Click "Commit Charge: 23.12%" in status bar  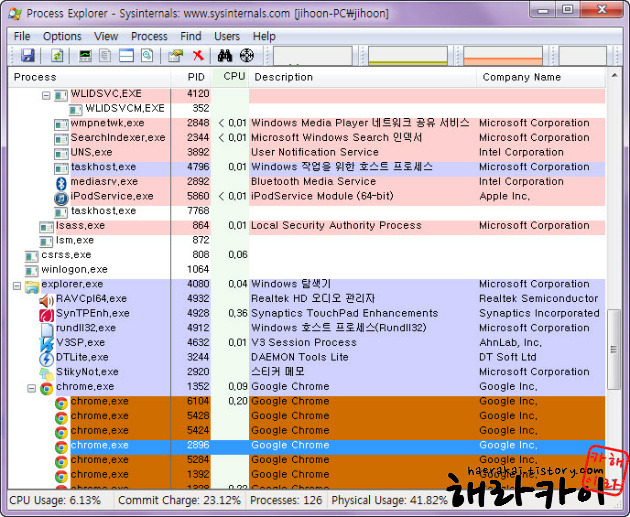click(x=179, y=500)
